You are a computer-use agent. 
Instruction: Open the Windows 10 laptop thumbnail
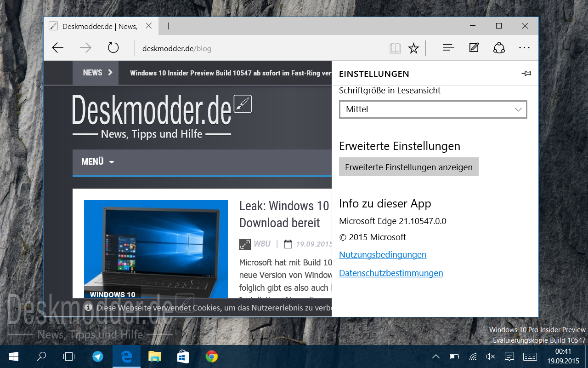(156, 249)
